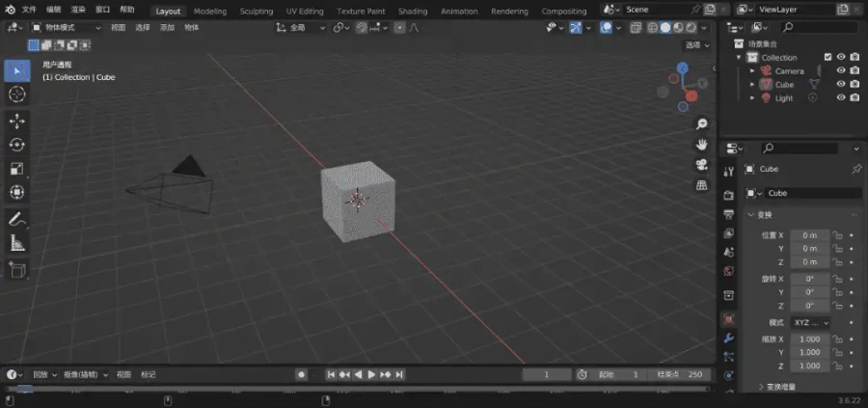The width and height of the screenshot is (868, 408).
Task: Click the viewport zoom magnifier icon
Action: (x=702, y=124)
